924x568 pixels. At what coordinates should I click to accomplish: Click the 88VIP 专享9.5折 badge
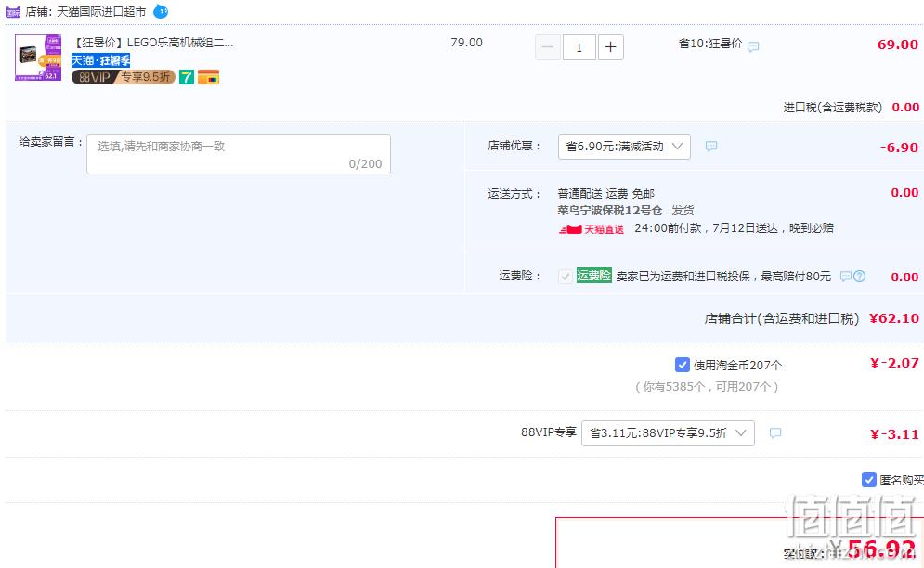pos(124,77)
